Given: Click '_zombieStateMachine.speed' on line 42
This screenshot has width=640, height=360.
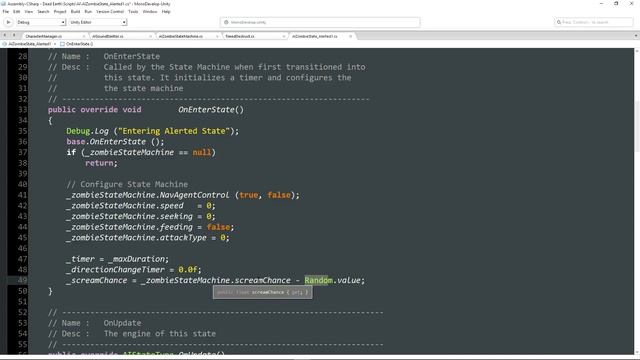Looking at the screenshot, I should pos(125,205).
